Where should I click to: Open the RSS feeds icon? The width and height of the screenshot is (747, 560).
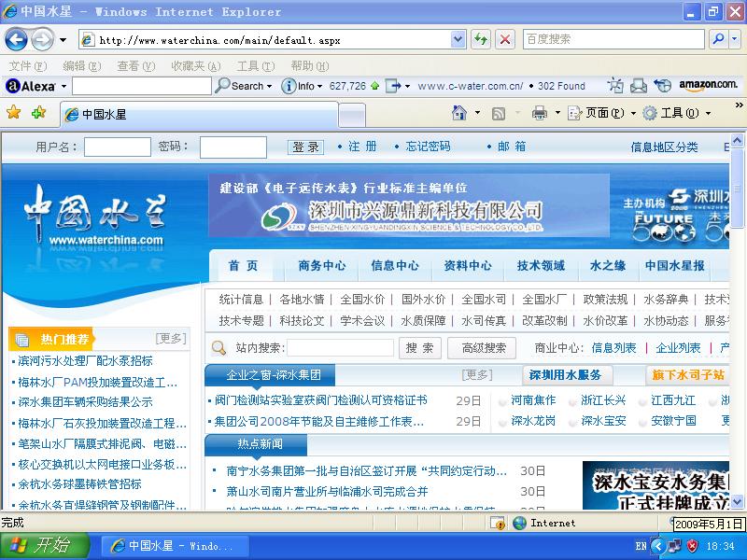499,113
